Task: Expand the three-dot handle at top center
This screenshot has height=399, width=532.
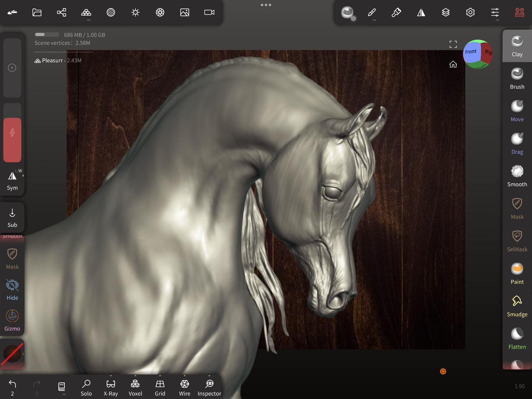Action: tap(266, 5)
